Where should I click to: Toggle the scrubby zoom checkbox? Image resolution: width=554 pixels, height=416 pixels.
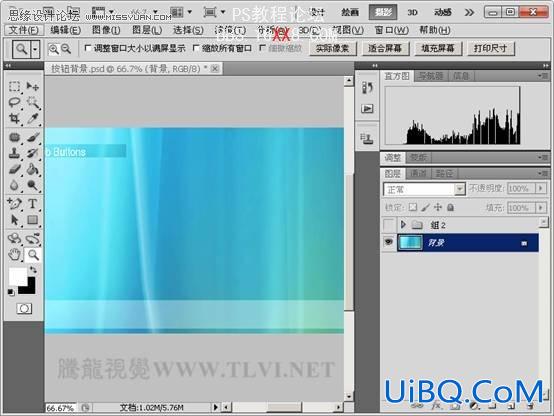(262, 48)
